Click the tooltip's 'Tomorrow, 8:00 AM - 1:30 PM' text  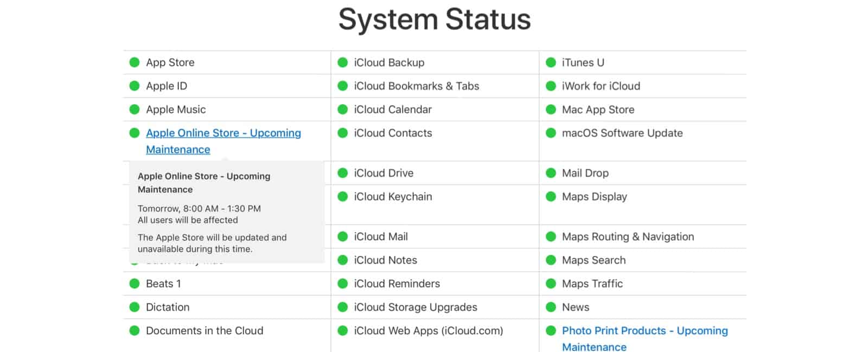click(x=199, y=208)
